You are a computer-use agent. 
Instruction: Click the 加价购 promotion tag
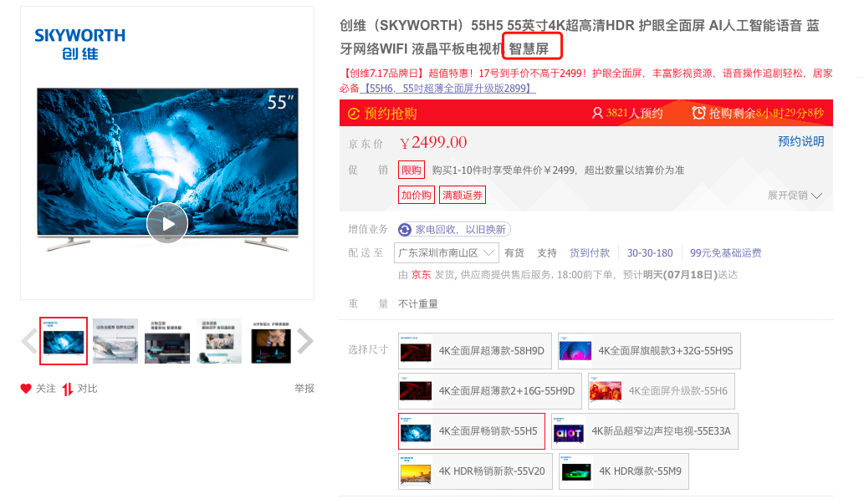pos(417,195)
